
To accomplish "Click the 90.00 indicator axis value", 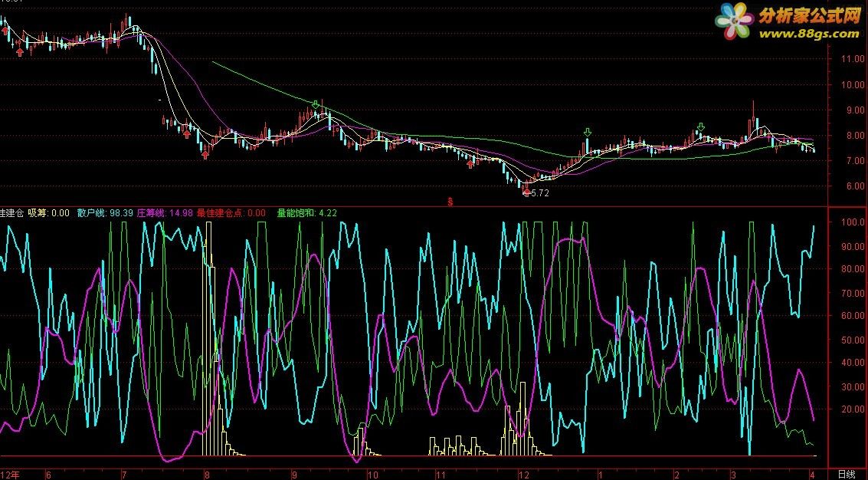I will 853,246.
